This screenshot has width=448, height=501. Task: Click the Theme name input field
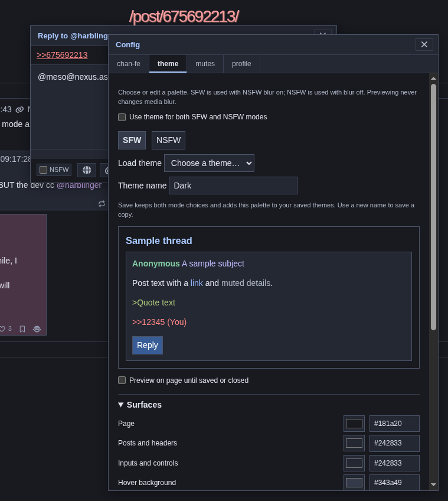coord(233,186)
